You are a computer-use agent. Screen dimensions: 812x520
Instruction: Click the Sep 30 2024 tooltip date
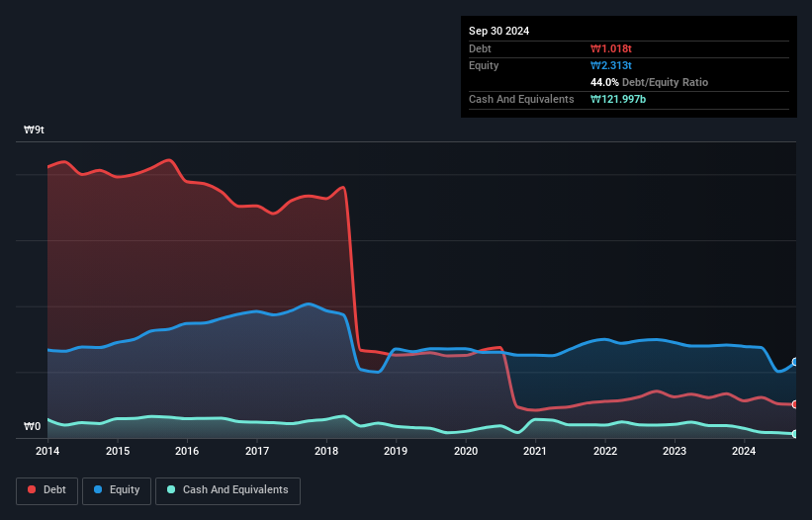tap(498, 31)
